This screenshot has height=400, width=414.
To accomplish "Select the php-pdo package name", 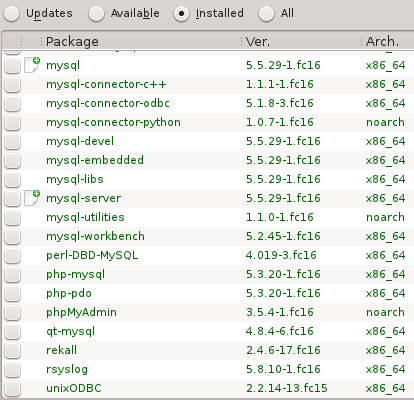I will point(69,293).
